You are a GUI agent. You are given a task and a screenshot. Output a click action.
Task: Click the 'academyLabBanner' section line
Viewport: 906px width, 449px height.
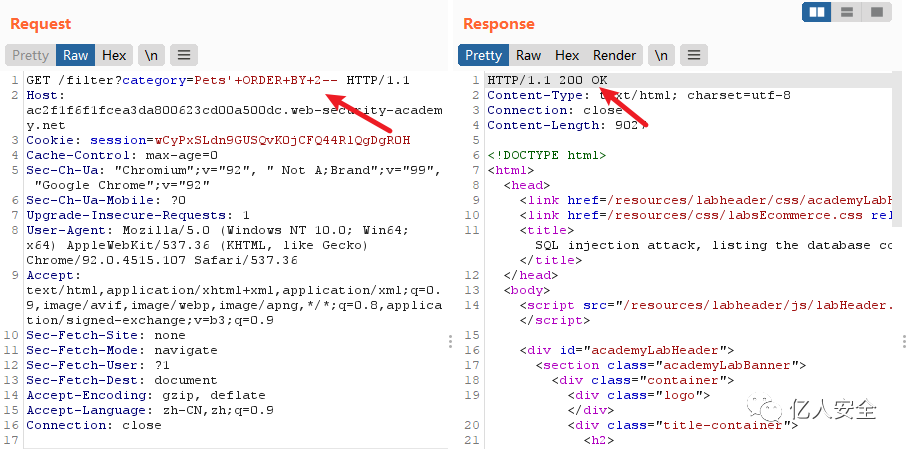tap(670, 366)
